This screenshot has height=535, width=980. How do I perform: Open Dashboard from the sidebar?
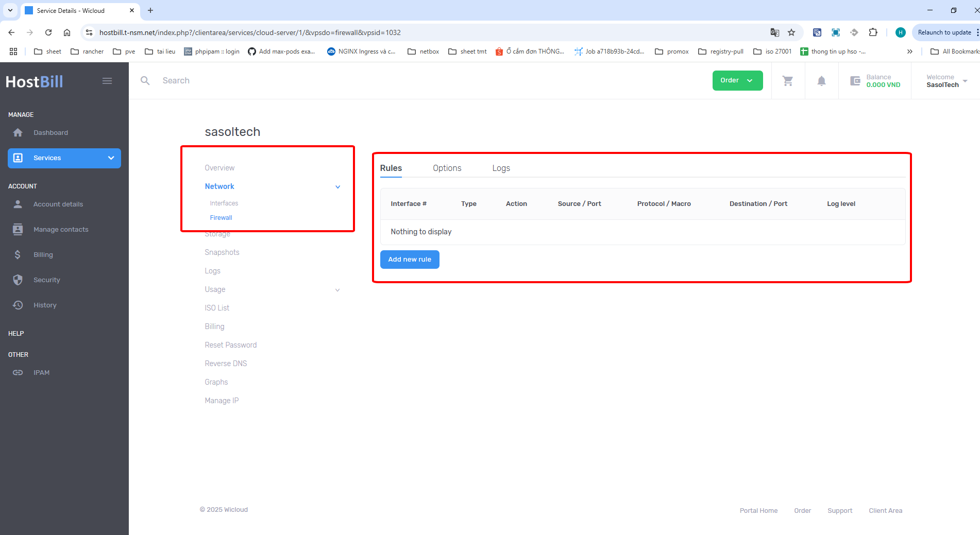[x=50, y=133]
